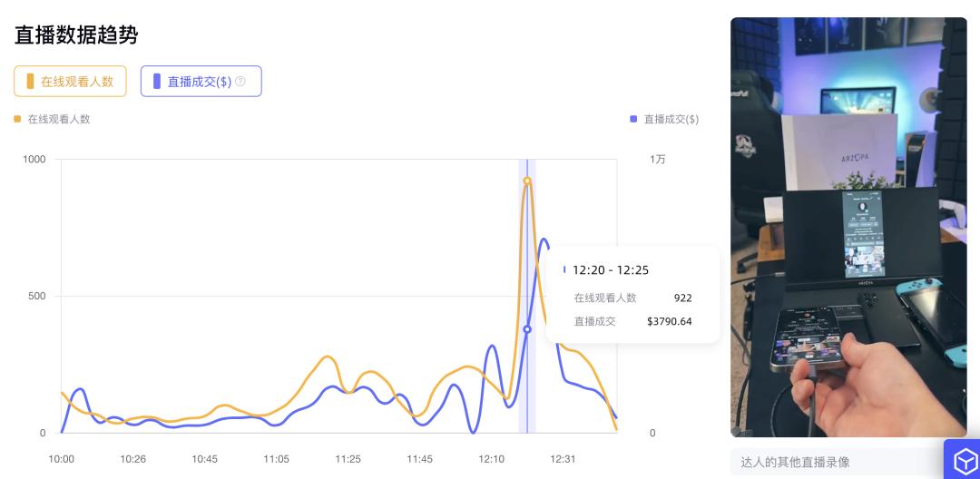The width and height of the screenshot is (980, 479).
Task: Click the 10:00 x-axis time label
Action: (61, 459)
